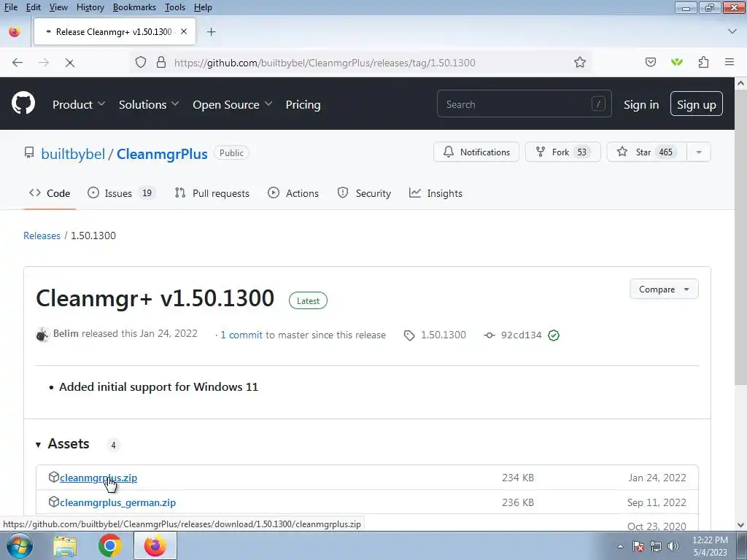Click the padlock site information icon
747x560 pixels.
tap(161, 63)
